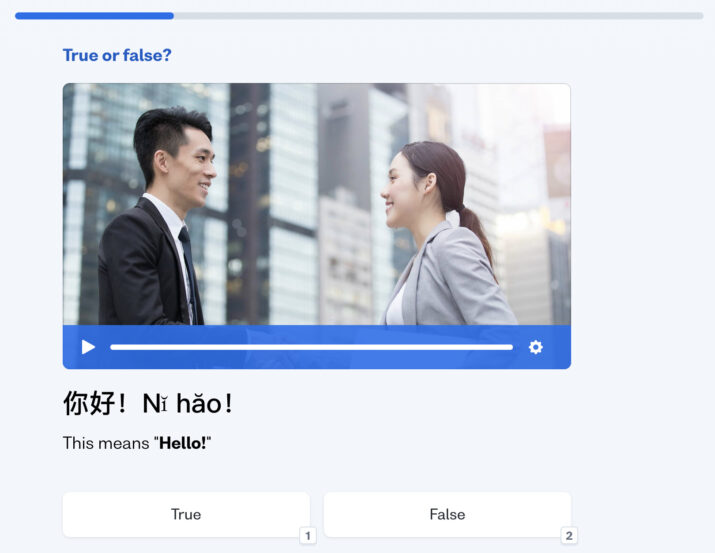
Task: Click the video progress bar
Action: (x=311, y=347)
